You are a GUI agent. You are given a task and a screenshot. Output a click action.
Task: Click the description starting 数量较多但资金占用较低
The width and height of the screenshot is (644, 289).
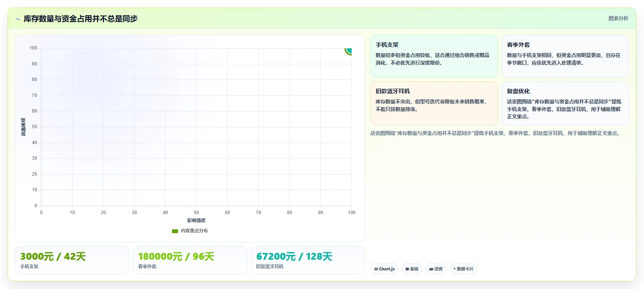pos(432,59)
